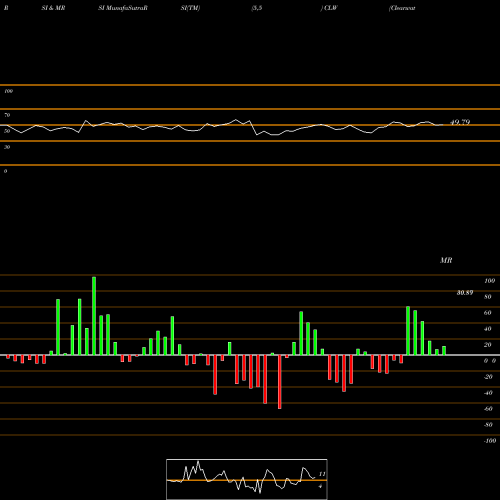Click the tallest green bar in MR histogram

(94, 316)
